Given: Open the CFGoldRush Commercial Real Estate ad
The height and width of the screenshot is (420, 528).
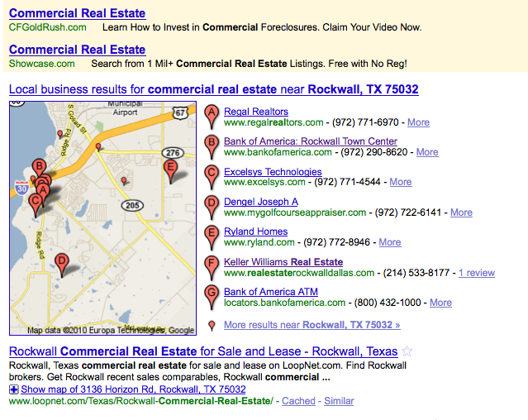Looking at the screenshot, I should (x=77, y=13).
